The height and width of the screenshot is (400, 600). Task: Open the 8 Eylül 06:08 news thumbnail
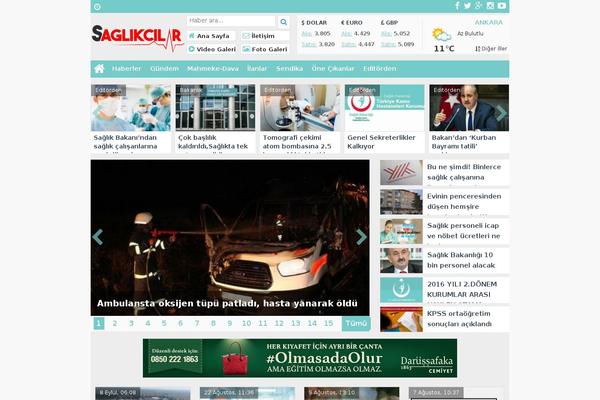(143, 393)
